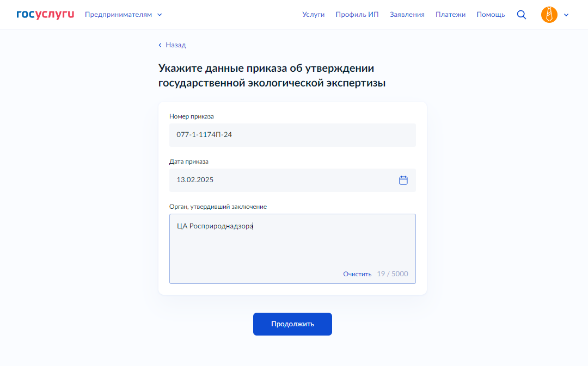Viewport: 588px width, 366px height.
Task: Open the Помощь section
Action: coord(491,15)
